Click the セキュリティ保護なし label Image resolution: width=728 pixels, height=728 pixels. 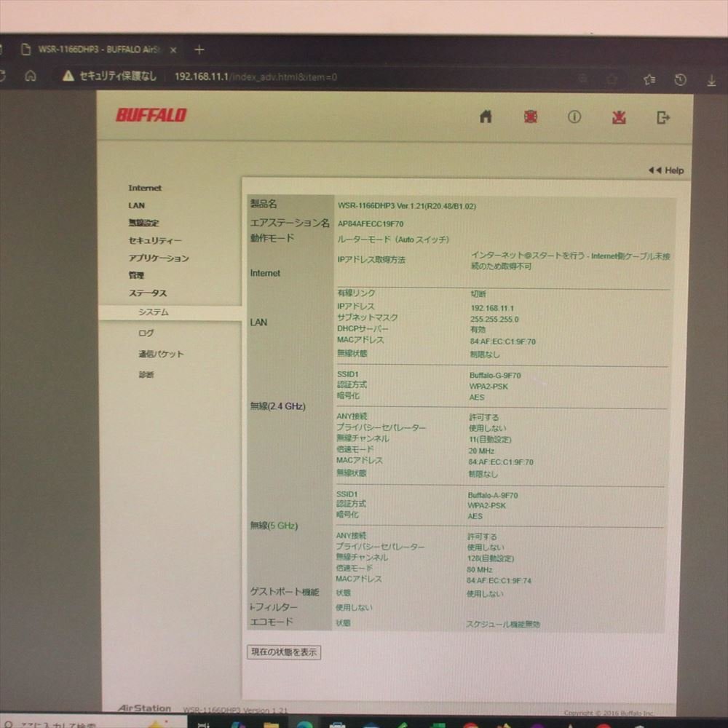pyautogui.click(x=118, y=76)
